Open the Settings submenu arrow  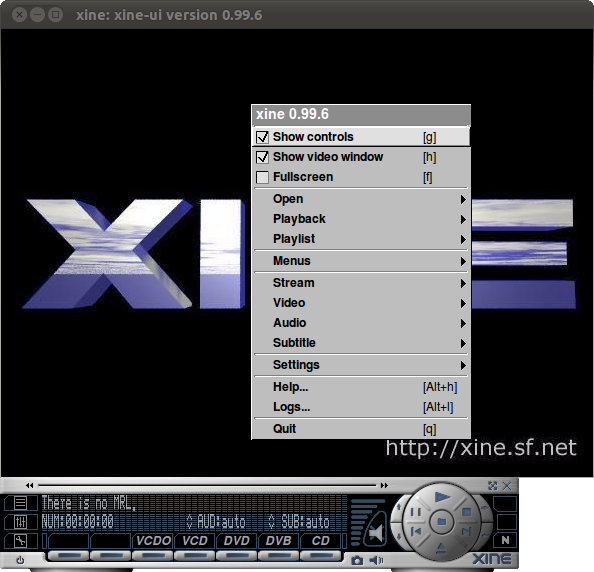click(x=463, y=365)
